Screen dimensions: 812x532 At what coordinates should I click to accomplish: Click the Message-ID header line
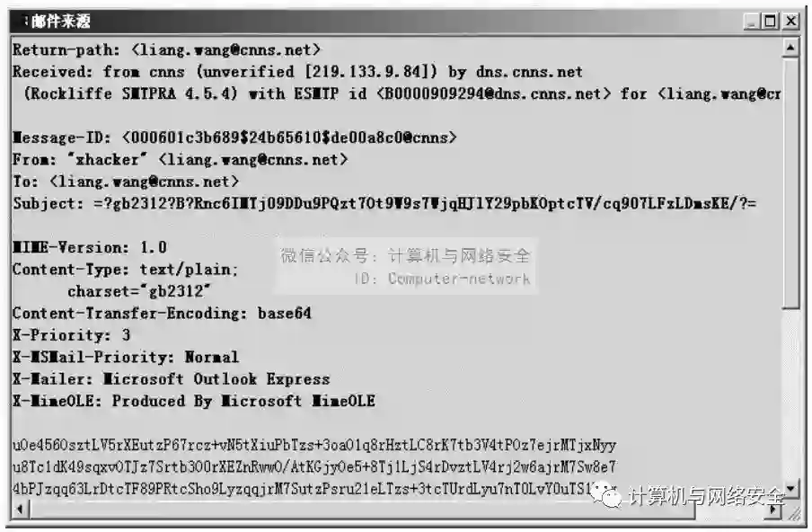click(x=234, y=137)
